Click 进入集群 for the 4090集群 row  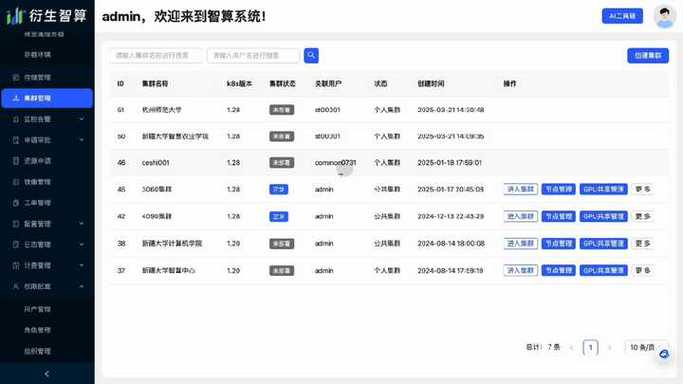tap(521, 216)
